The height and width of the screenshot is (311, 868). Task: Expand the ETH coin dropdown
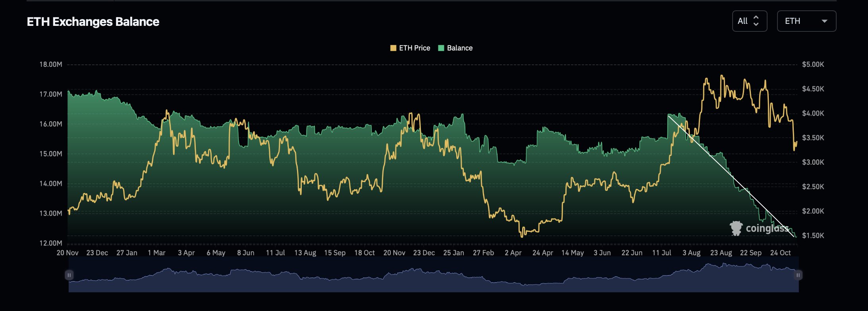[806, 21]
